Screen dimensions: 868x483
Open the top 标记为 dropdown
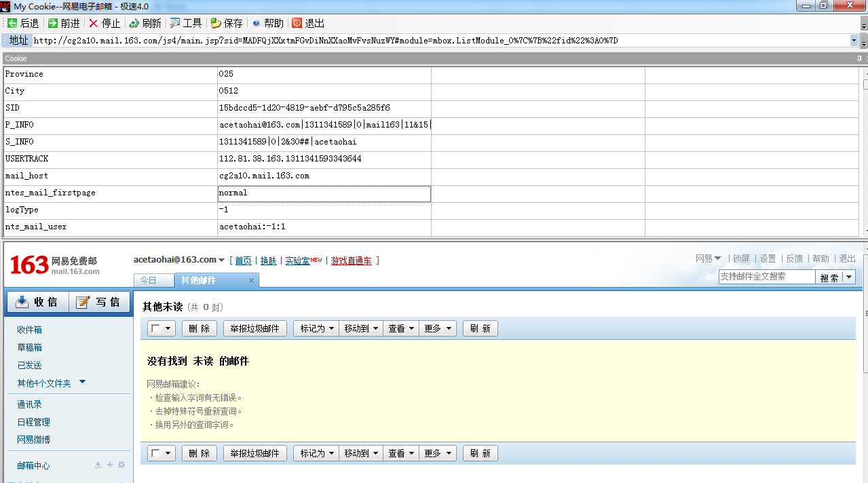click(316, 328)
